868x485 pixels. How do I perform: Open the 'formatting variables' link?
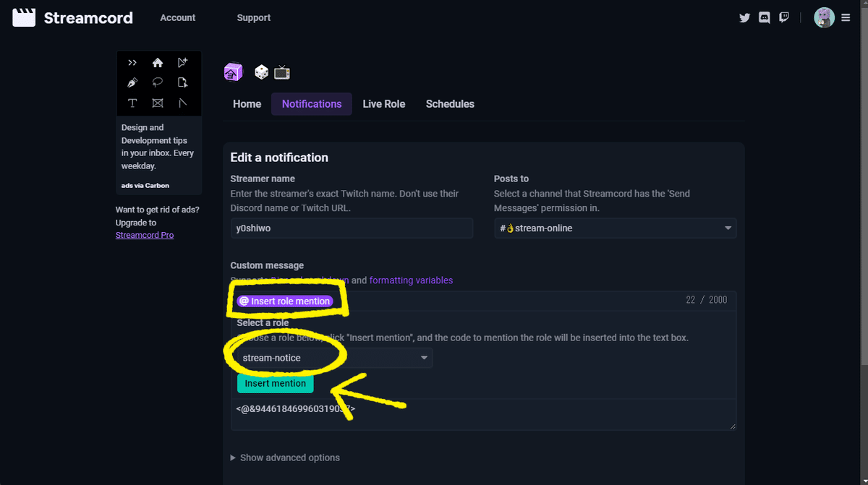(x=410, y=280)
